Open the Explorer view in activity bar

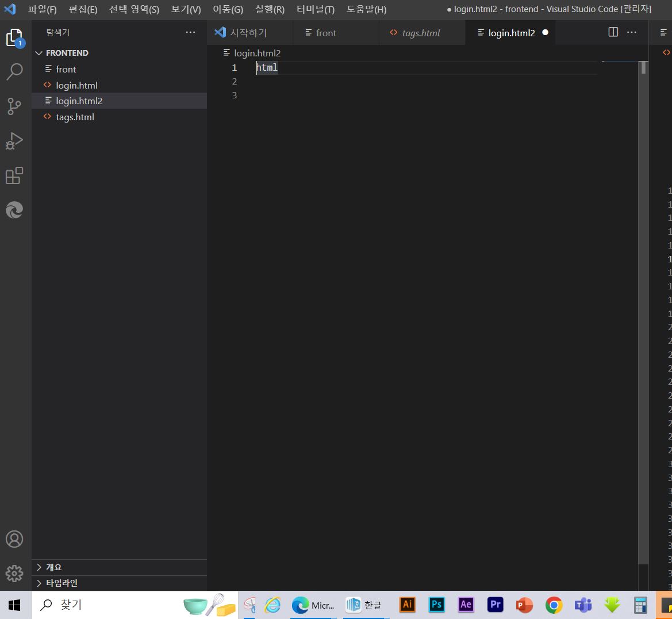15,38
